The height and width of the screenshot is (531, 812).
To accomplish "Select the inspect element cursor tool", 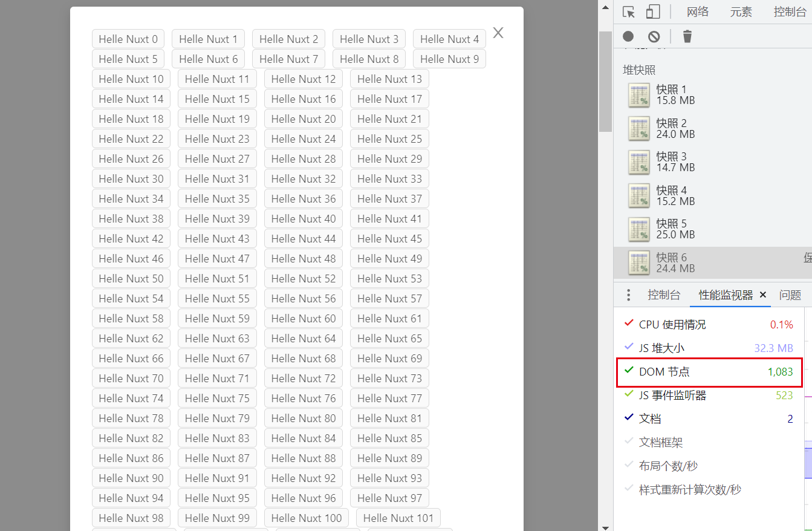I will pyautogui.click(x=629, y=11).
